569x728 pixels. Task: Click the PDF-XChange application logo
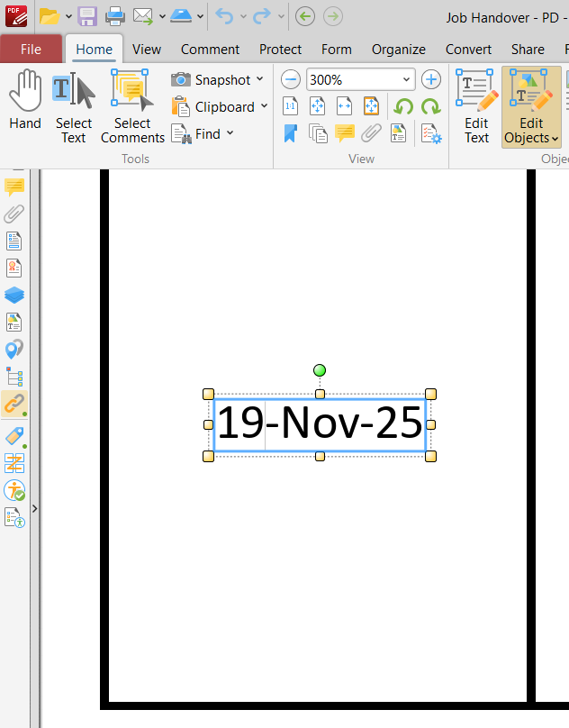point(16,16)
